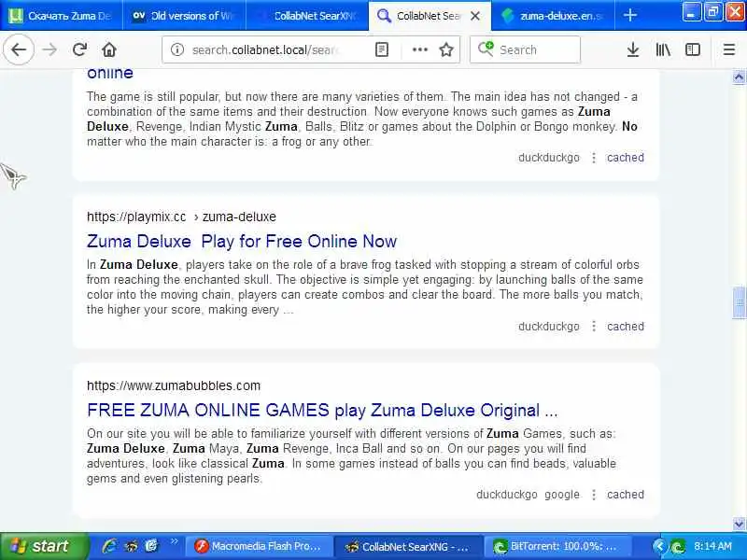Show hidden tray icons arrow
Viewport: 747px width, 560px height.
[x=660, y=546]
